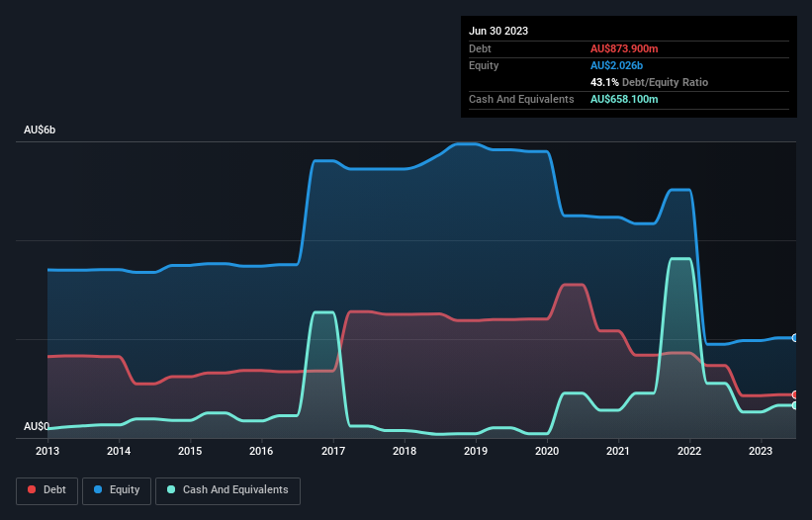Click the 2020 x-axis label
The image size is (812, 520).
(x=547, y=451)
